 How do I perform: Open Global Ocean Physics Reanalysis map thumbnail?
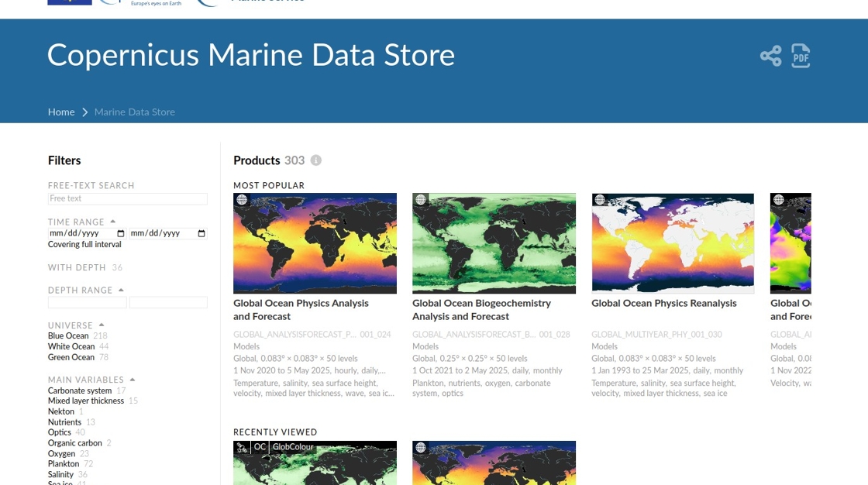click(x=673, y=243)
